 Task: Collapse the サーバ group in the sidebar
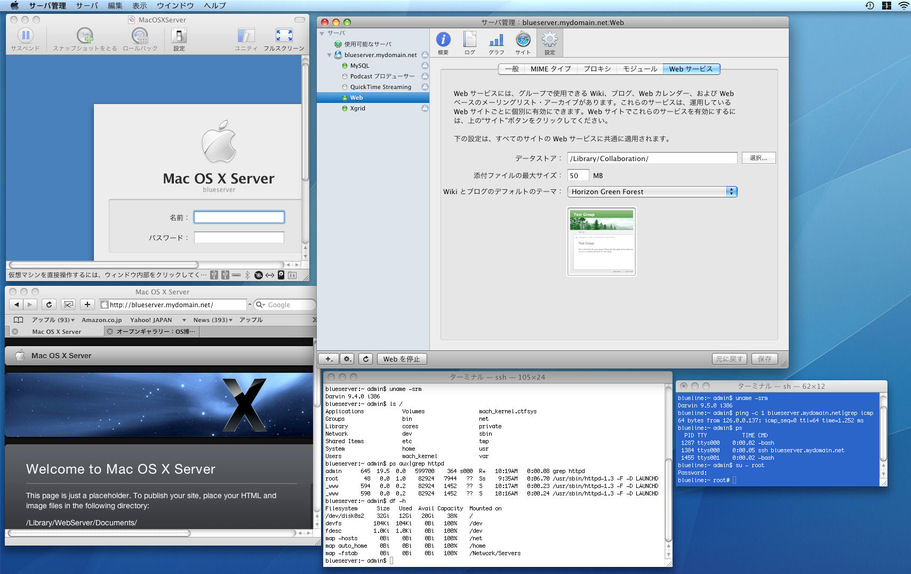point(322,34)
